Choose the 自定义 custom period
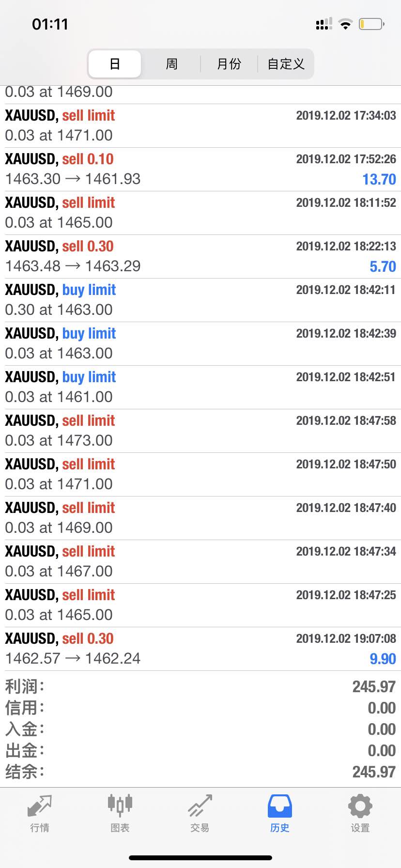401x868 pixels. [286, 64]
